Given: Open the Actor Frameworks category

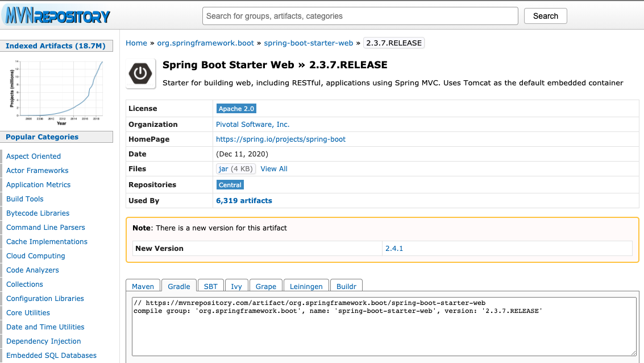Looking at the screenshot, I should [x=37, y=171].
